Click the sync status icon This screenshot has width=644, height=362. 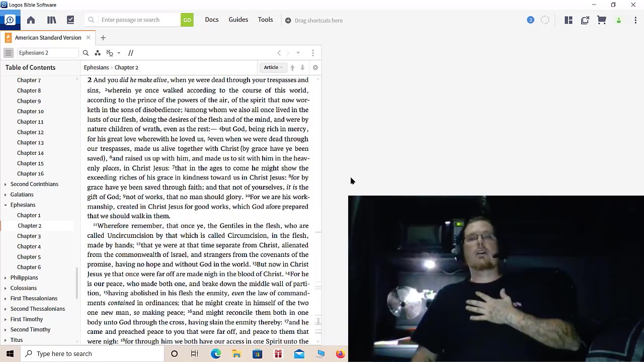pyautogui.click(x=545, y=20)
